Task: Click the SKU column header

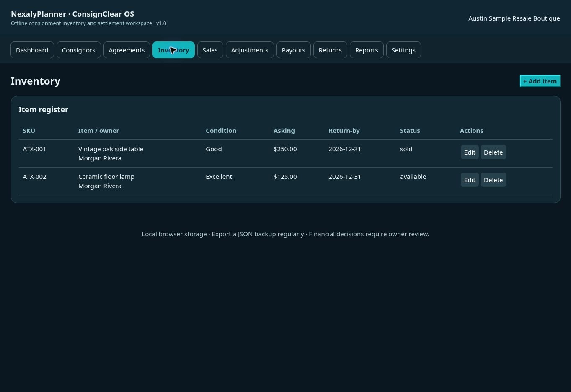Action: (x=29, y=131)
